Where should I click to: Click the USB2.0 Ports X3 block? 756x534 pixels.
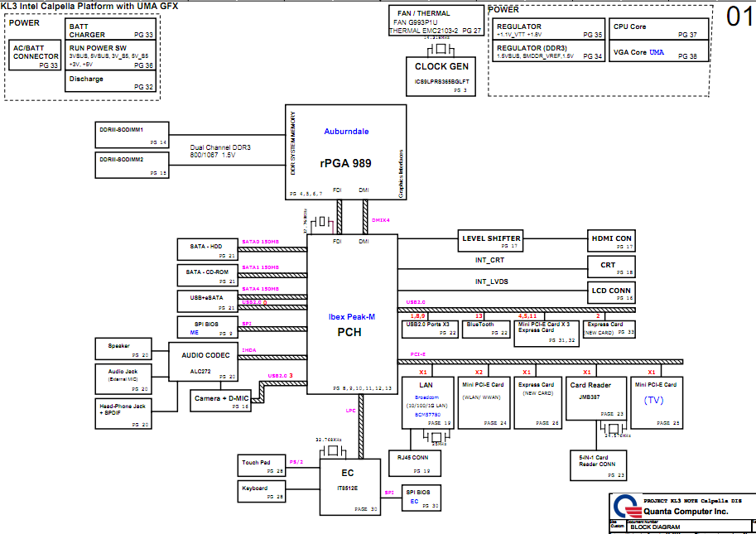[430, 330]
